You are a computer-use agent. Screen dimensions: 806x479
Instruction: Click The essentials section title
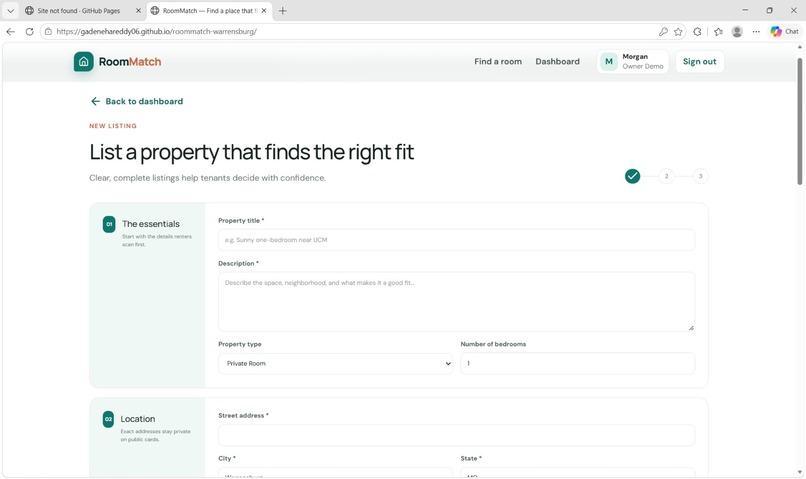tap(151, 224)
